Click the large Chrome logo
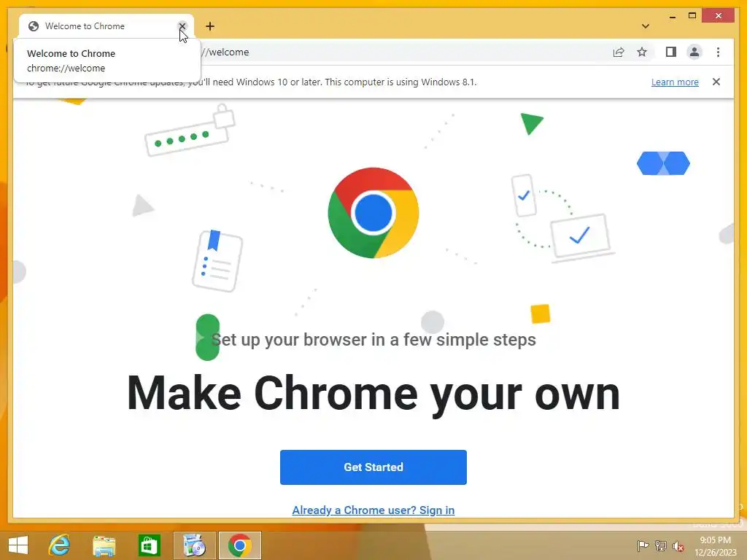 point(373,213)
